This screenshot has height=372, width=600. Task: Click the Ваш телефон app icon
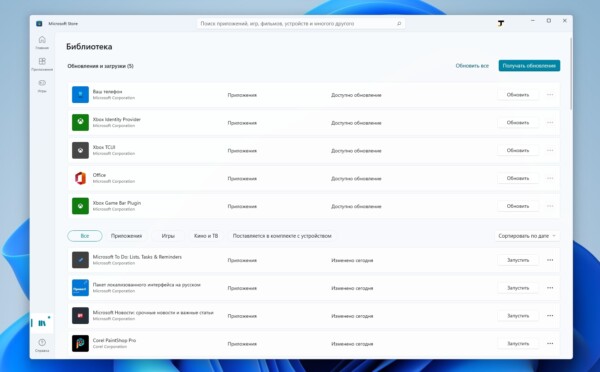80,95
